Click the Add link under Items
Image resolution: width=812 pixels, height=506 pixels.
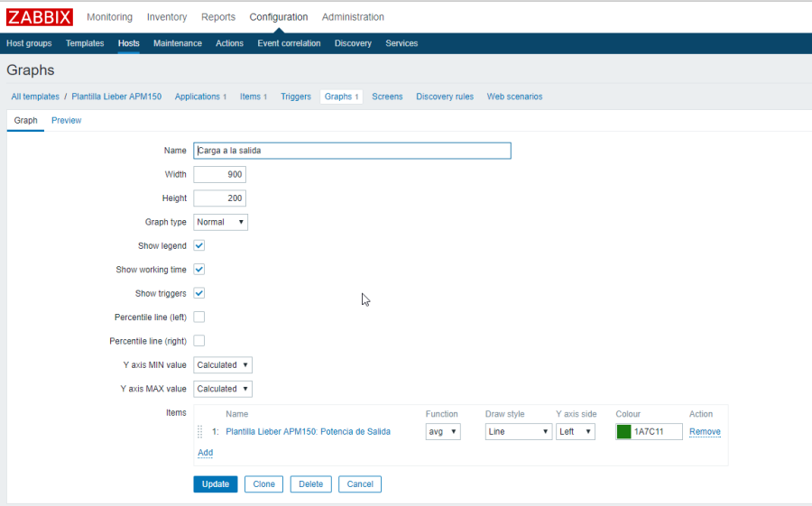point(205,453)
